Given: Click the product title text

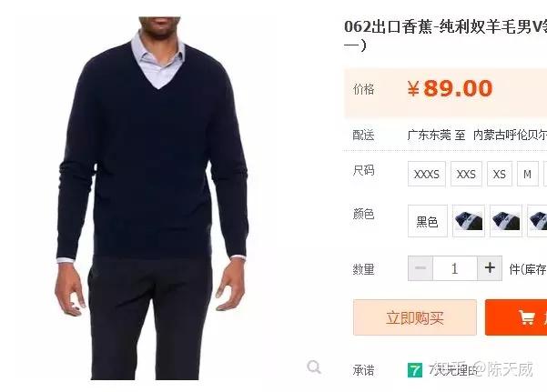Looking at the screenshot, I should tap(445, 35).
